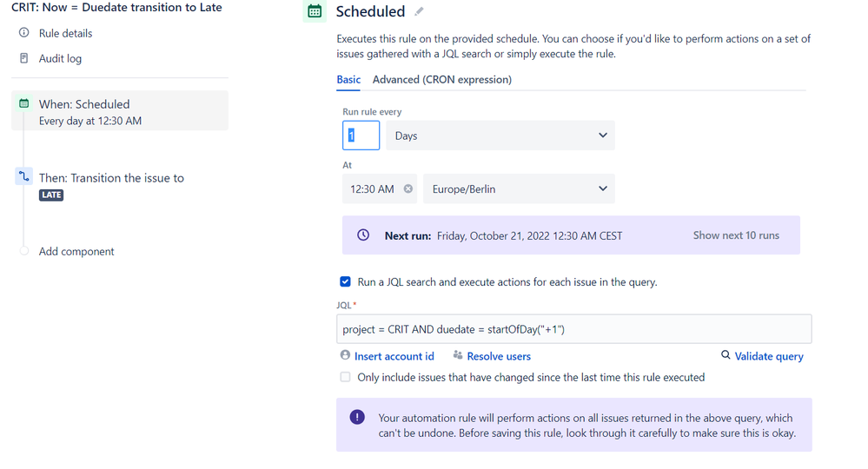Click the Next run date text
The height and width of the screenshot is (469, 868).
click(x=529, y=235)
